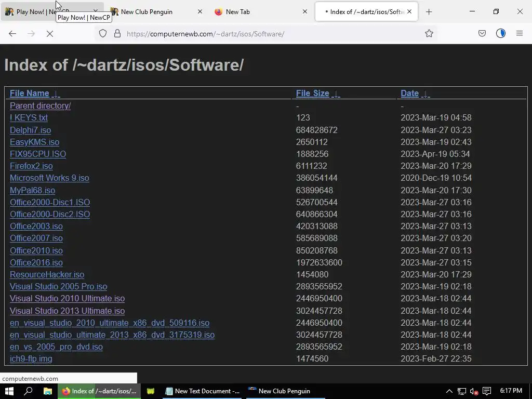The height and width of the screenshot is (399, 532).
Task: Sort by File Name column header
Action: point(30,94)
